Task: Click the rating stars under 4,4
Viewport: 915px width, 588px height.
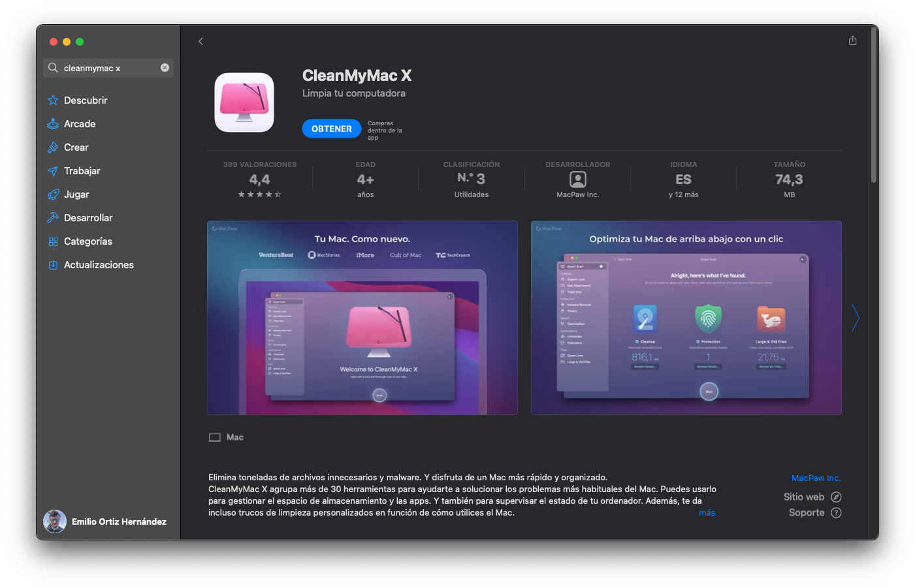Action: (260, 194)
